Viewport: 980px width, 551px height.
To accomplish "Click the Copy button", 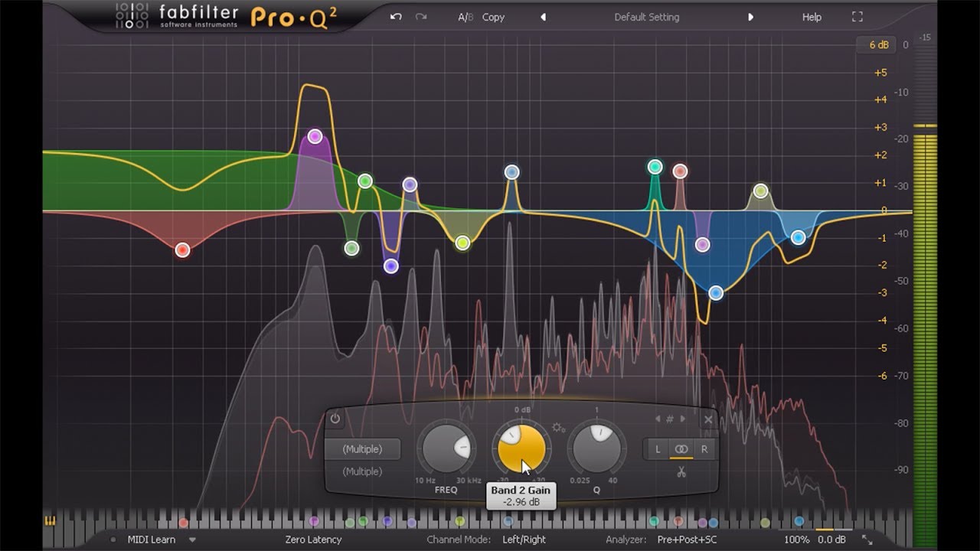I will pyautogui.click(x=493, y=17).
